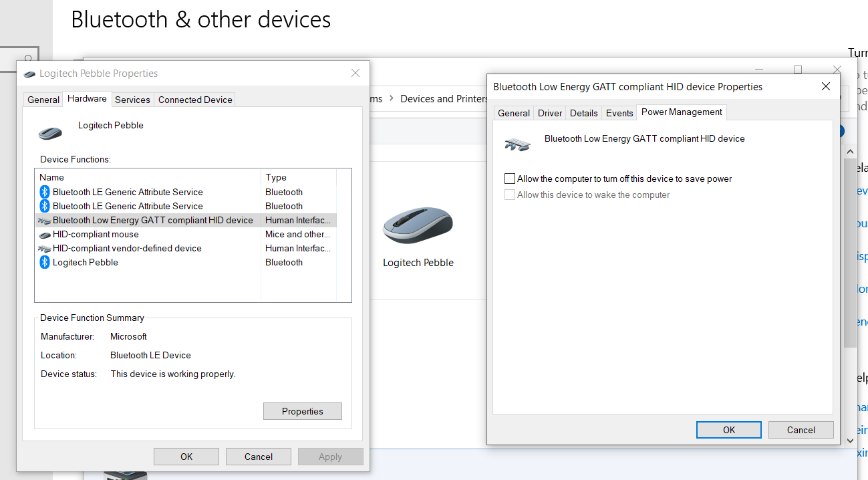The width and height of the screenshot is (868, 480).
Task: Click the Apply button
Action: click(x=330, y=457)
